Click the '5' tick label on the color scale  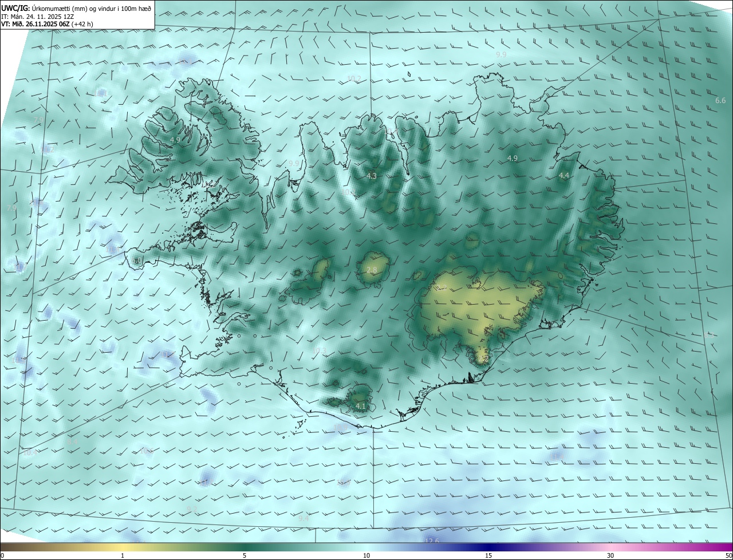click(x=245, y=555)
